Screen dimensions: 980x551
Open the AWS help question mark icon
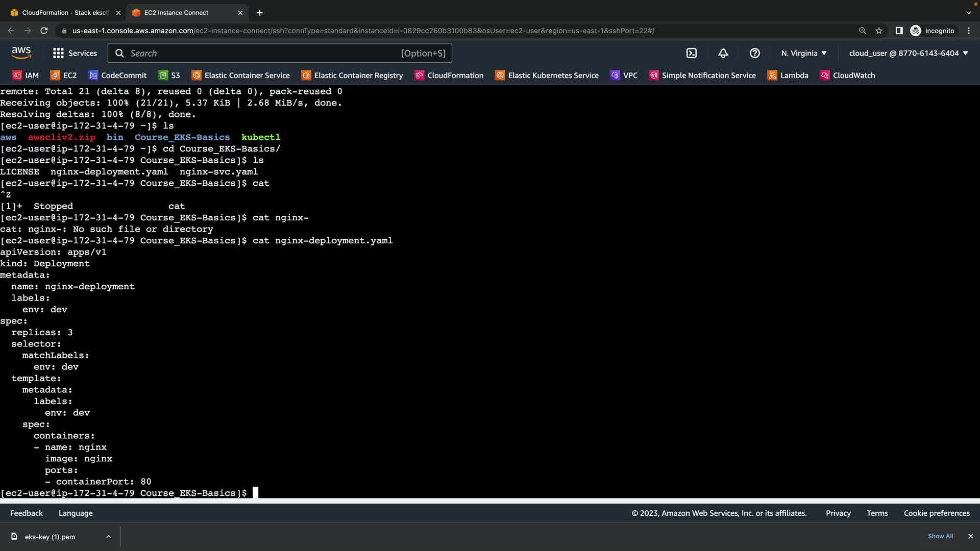point(755,53)
